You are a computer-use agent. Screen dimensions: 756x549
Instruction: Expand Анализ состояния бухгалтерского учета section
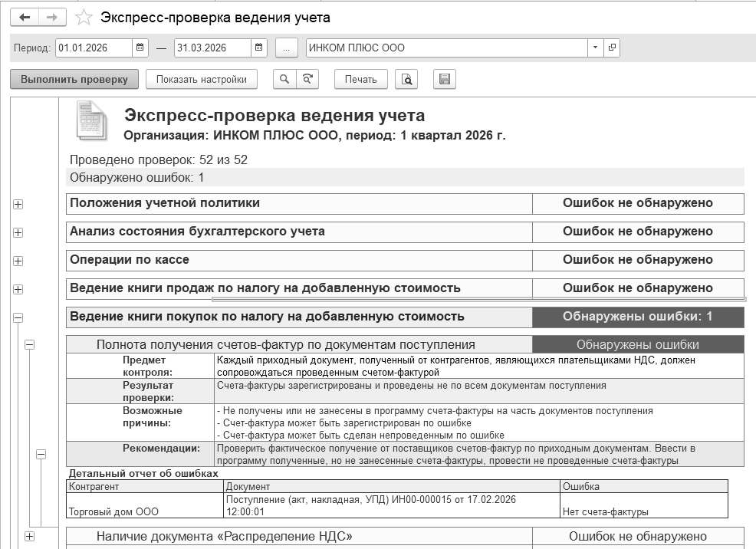pos(18,233)
